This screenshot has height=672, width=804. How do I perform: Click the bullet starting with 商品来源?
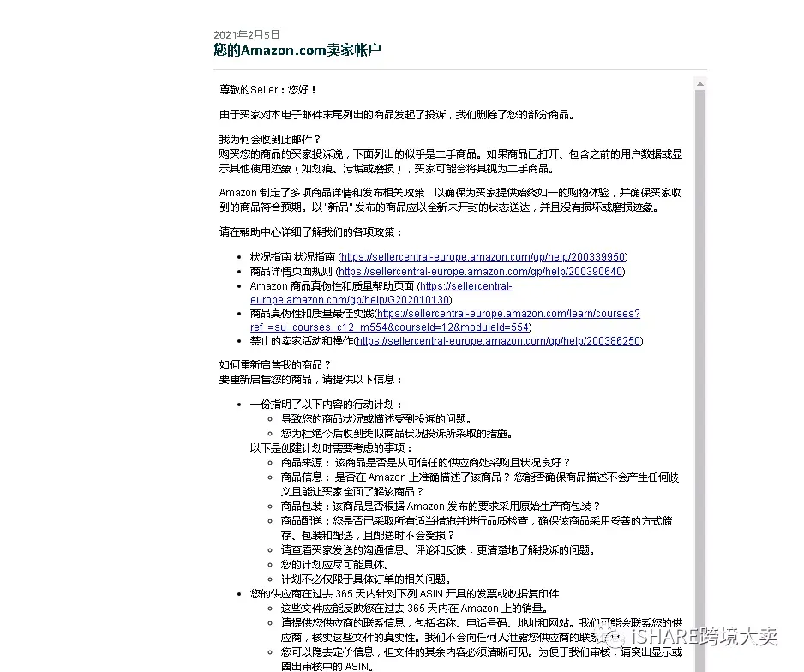click(426, 462)
